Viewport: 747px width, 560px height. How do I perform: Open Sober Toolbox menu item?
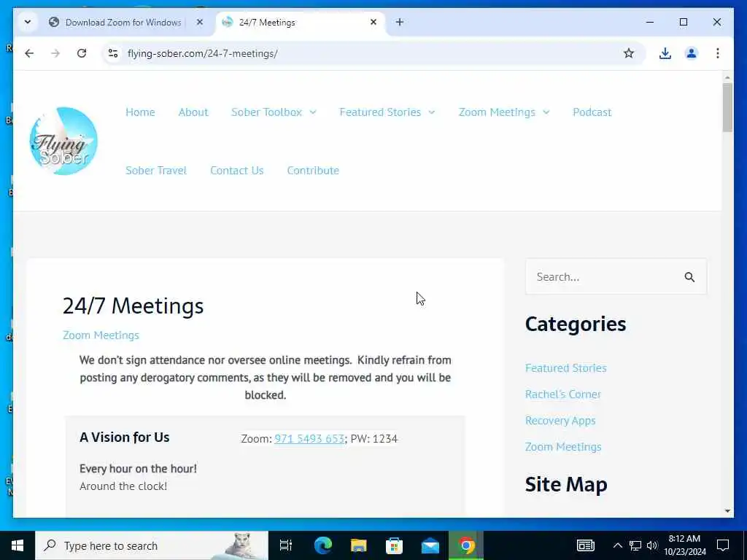click(x=266, y=112)
